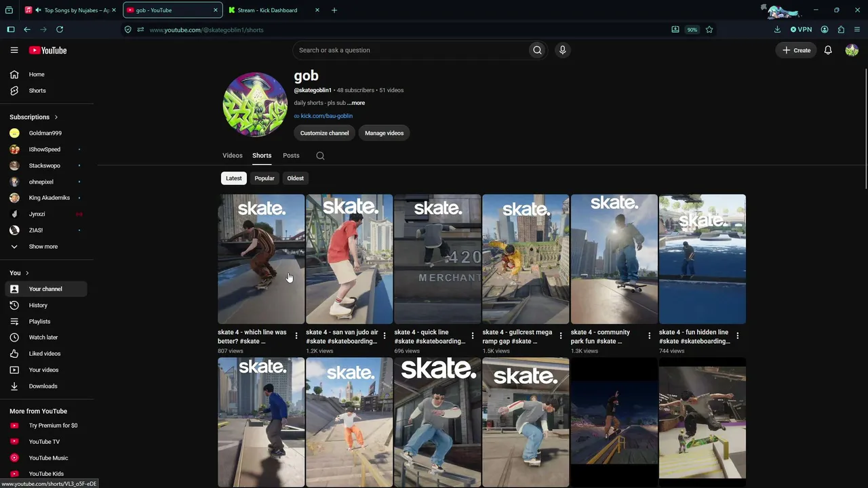Search within channel using magnifier next to Posts

(x=320, y=156)
